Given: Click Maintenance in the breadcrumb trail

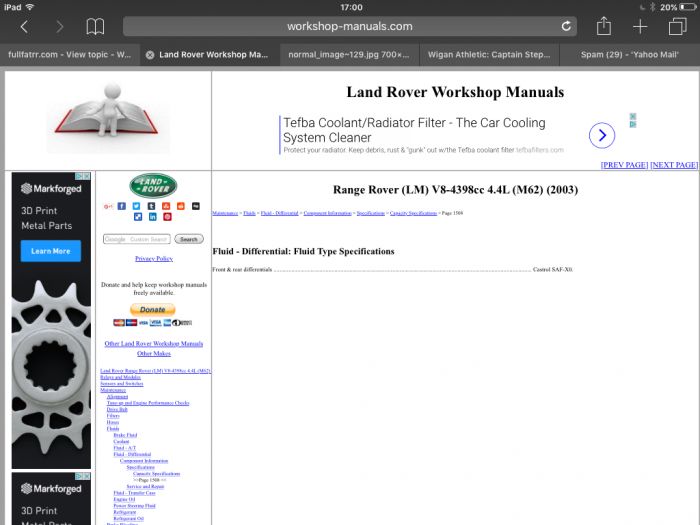Looking at the screenshot, I should point(225,213).
